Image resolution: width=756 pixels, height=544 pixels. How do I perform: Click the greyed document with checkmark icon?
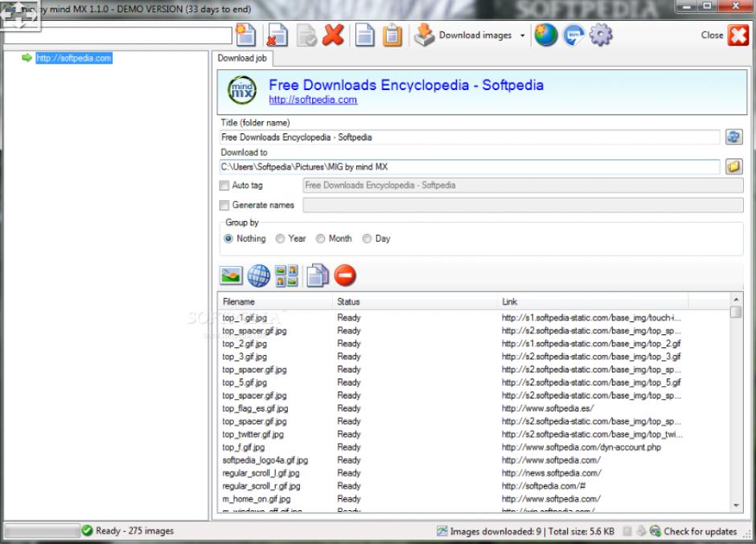[306, 35]
